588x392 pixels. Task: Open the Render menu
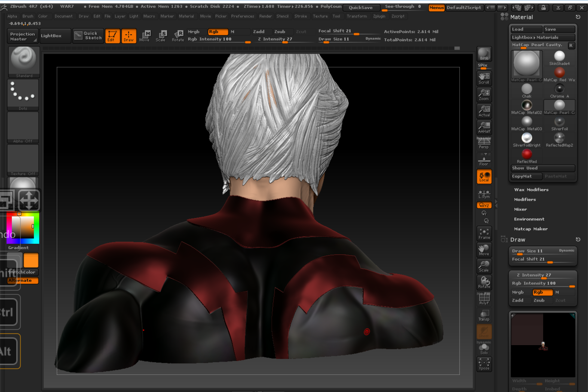(x=265, y=16)
